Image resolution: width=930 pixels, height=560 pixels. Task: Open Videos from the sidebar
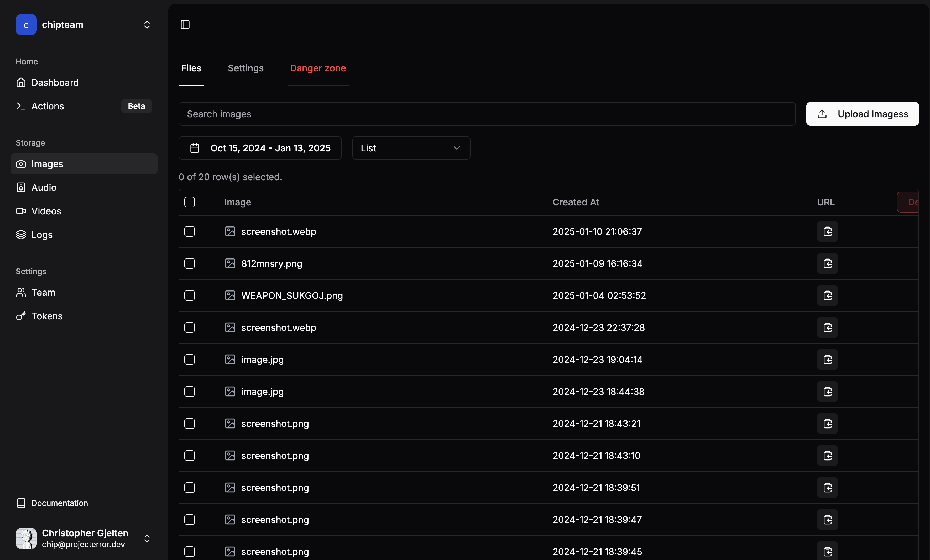46,211
